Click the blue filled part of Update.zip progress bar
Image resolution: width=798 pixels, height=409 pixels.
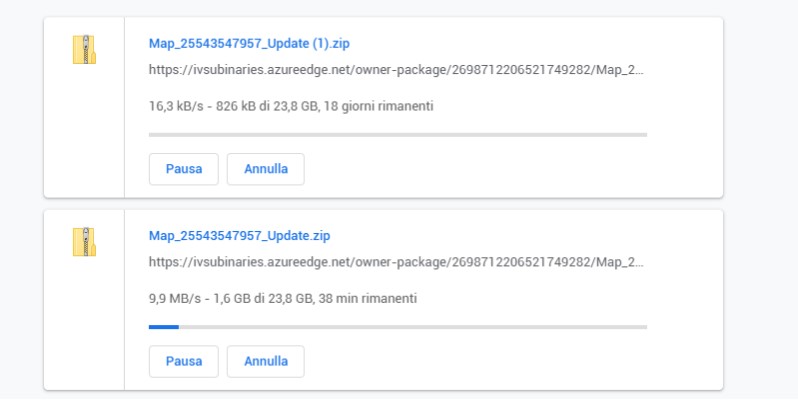163,327
